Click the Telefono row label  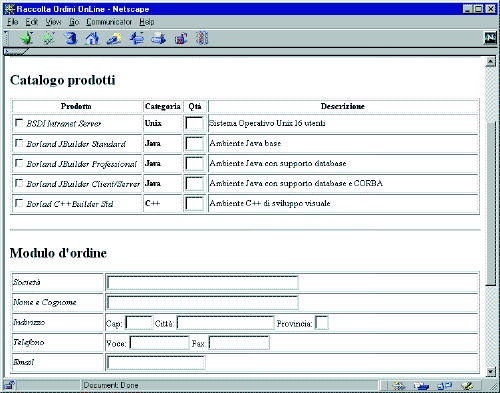29,342
